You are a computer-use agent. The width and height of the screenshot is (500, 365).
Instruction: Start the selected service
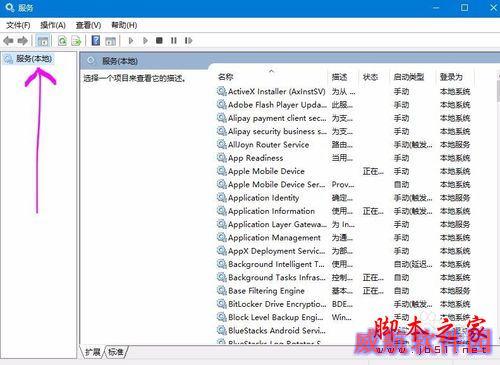point(131,41)
